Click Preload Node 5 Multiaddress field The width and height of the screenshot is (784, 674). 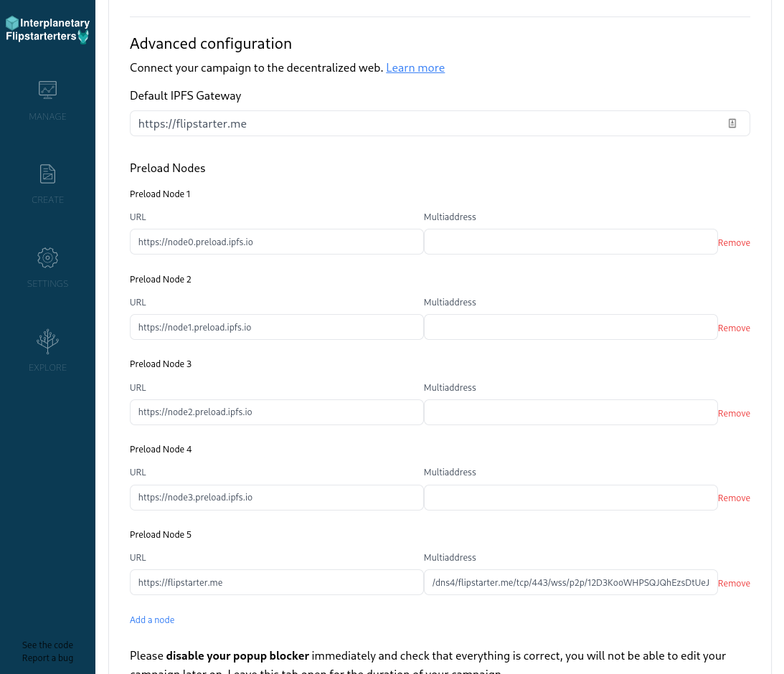point(570,582)
